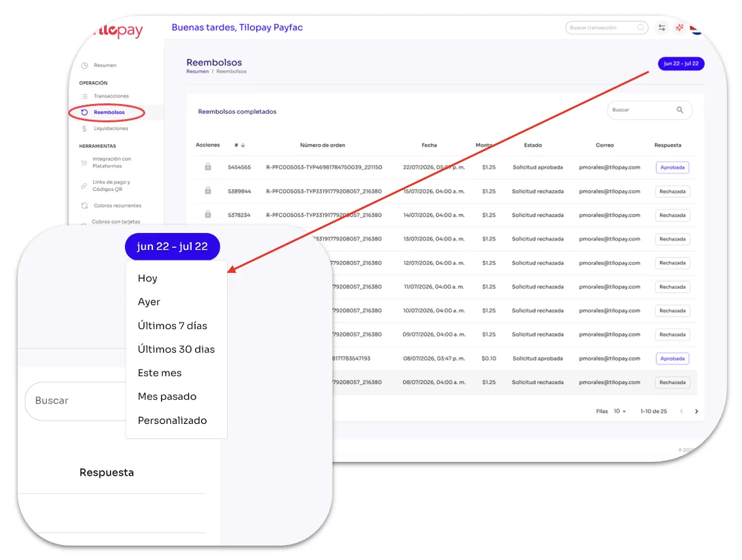Click the sparkle icon in header

(680, 28)
